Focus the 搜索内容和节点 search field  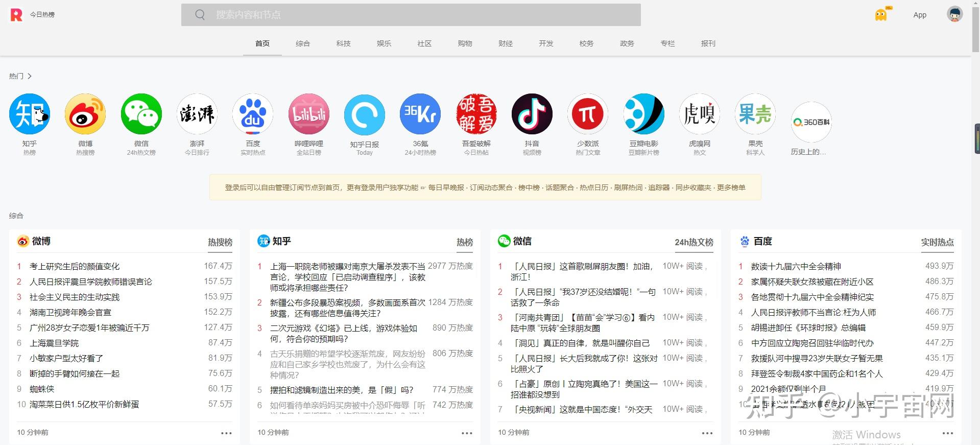(x=411, y=15)
